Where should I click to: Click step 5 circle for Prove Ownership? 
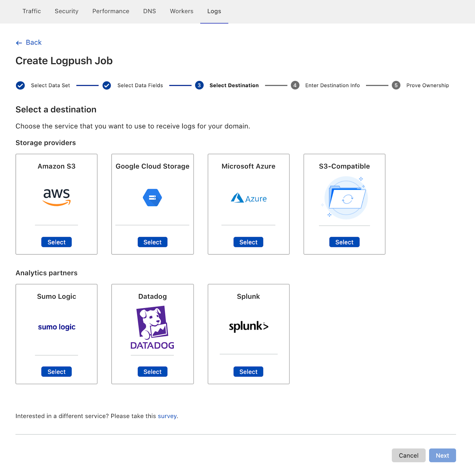pyautogui.click(x=396, y=85)
